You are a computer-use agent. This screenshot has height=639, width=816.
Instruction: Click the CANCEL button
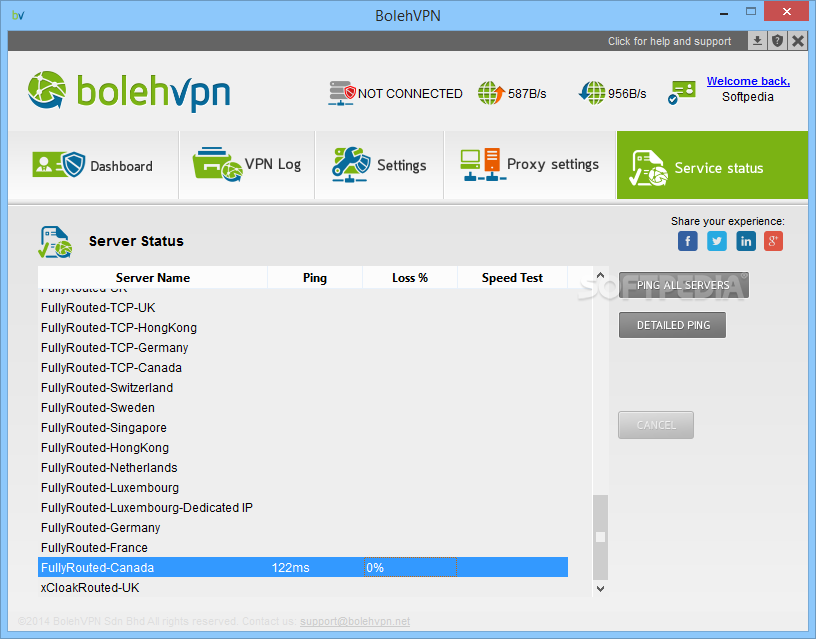[656, 425]
